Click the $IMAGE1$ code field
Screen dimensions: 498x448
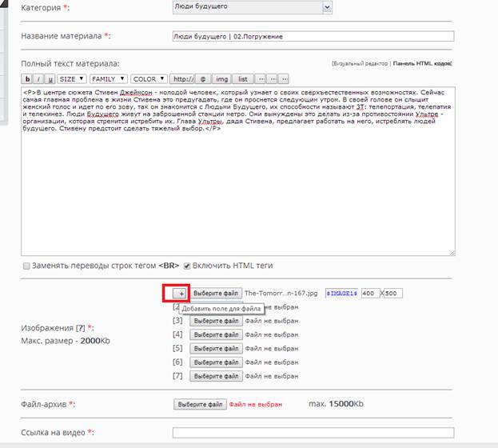(x=342, y=293)
